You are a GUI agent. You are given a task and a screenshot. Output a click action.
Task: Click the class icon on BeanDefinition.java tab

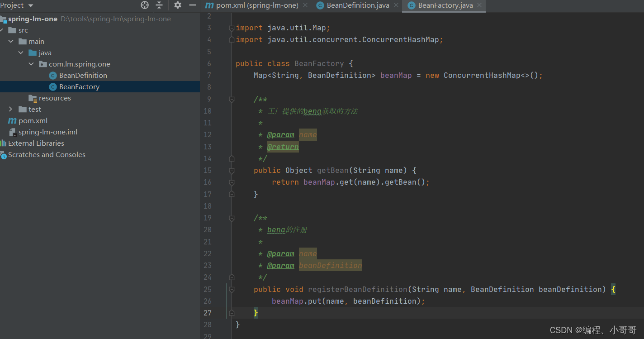point(321,5)
